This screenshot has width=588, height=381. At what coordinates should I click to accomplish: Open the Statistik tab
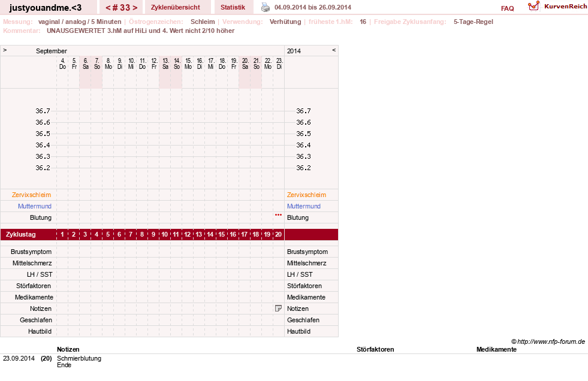(233, 8)
